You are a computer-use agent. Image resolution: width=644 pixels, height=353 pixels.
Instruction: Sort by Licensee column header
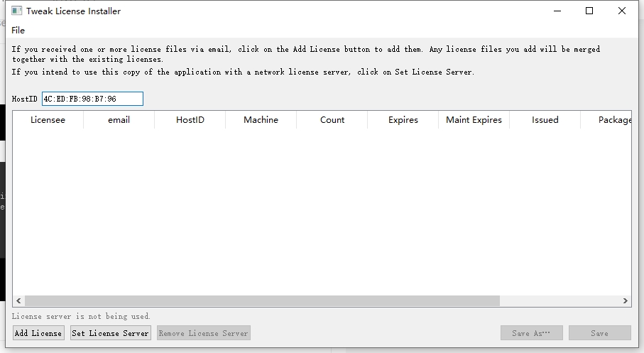[48, 120]
